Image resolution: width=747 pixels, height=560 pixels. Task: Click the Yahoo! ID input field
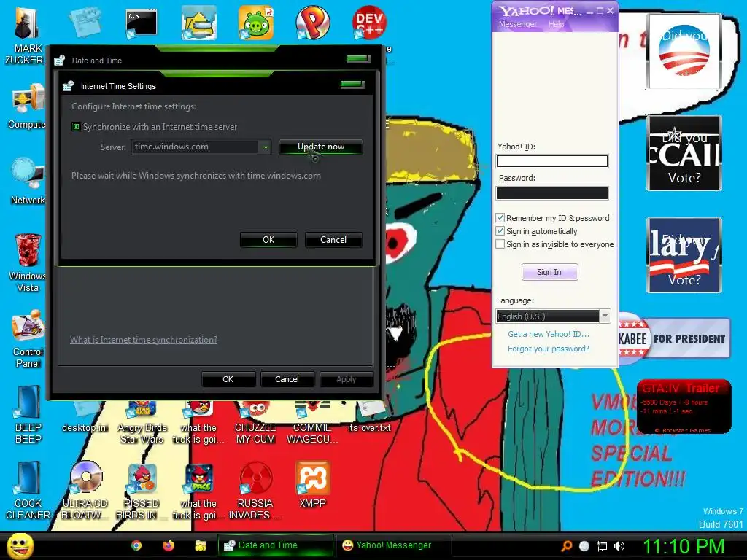pyautogui.click(x=552, y=161)
